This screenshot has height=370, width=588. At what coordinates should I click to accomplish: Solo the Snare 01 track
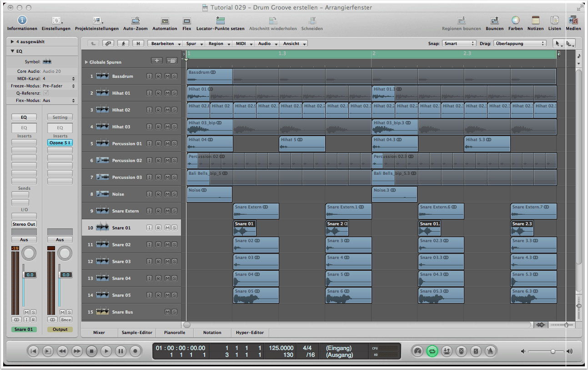(x=174, y=228)
